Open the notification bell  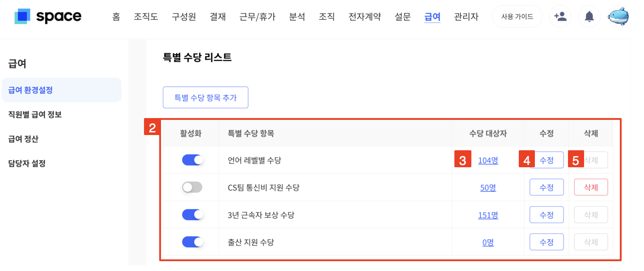[x=589, y=17]
